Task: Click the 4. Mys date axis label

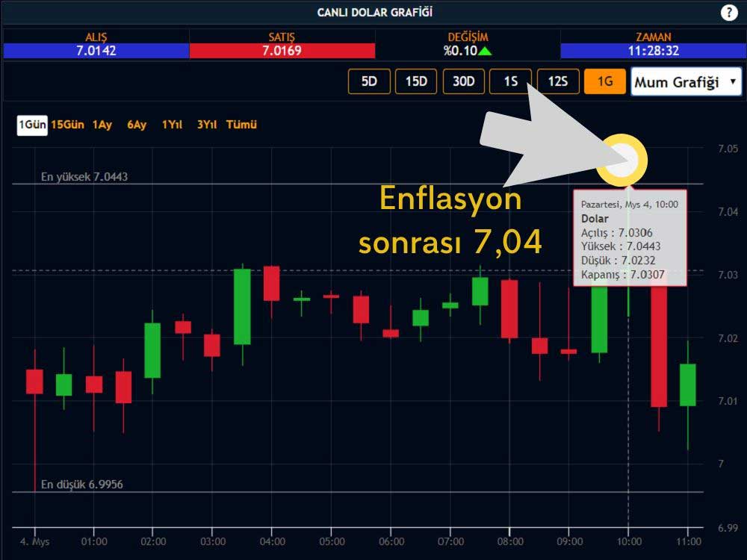Action: (x=35, y=542)
